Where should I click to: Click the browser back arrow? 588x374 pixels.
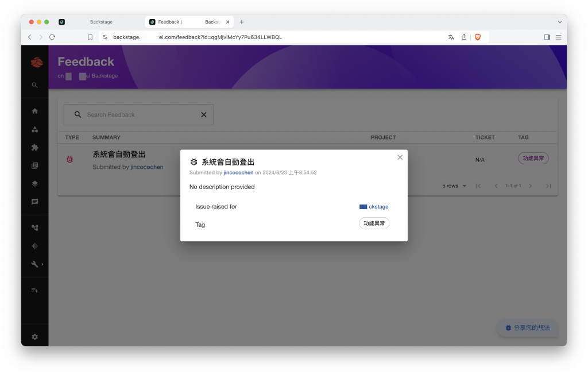click(30, 37)
